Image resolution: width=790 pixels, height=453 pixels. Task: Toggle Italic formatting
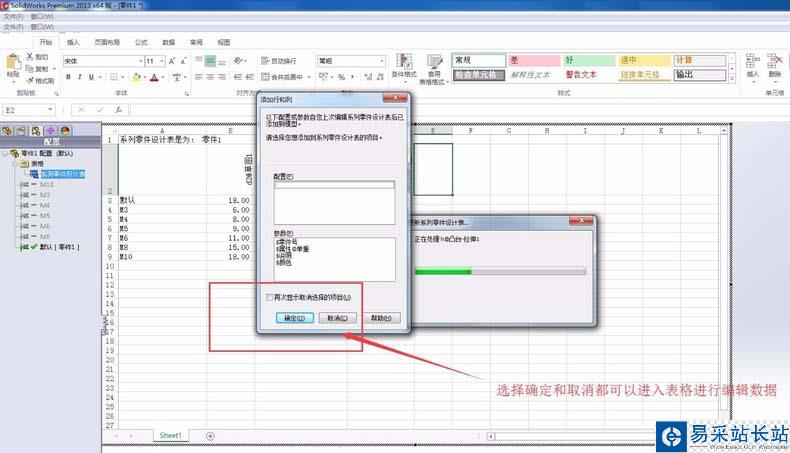pyautogui.click(x=80, y=77)
